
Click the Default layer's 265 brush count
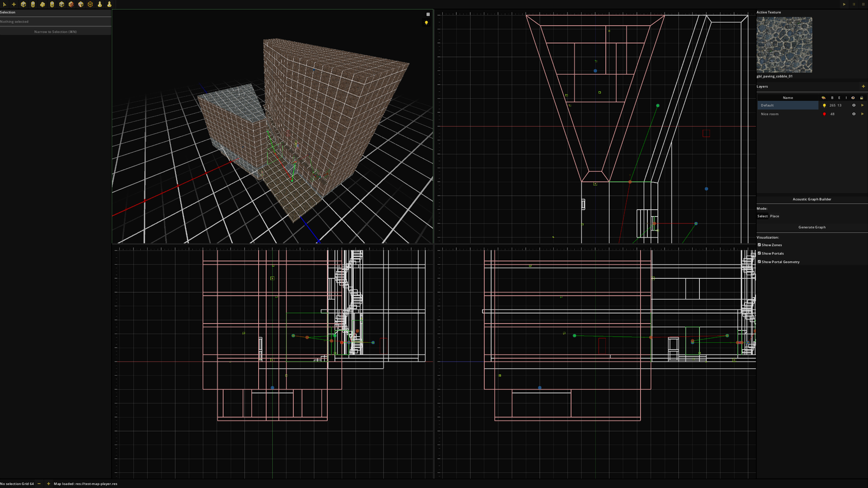click(832, 105)
